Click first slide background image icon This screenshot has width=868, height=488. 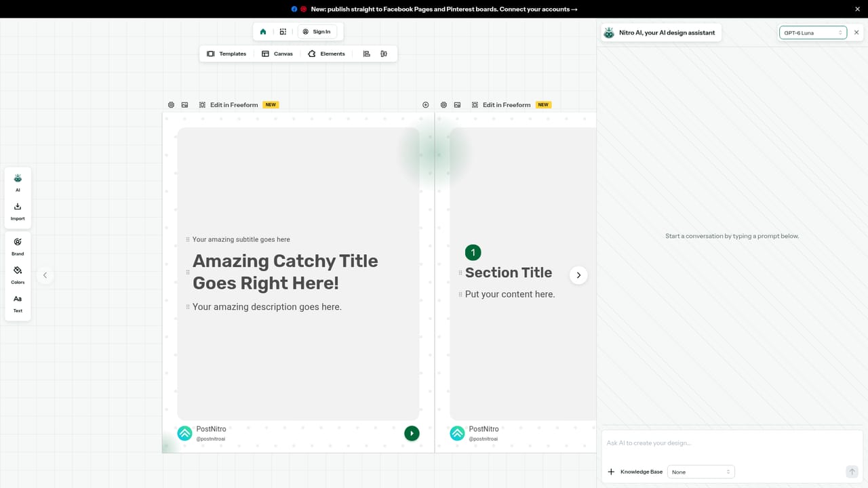click(x=184, y=105)
